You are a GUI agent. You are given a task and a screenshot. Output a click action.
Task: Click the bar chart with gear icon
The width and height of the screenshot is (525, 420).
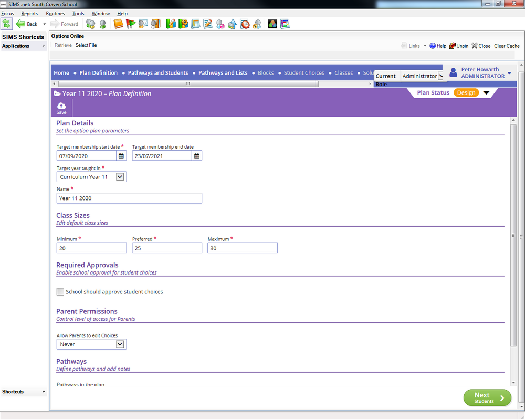183,24
